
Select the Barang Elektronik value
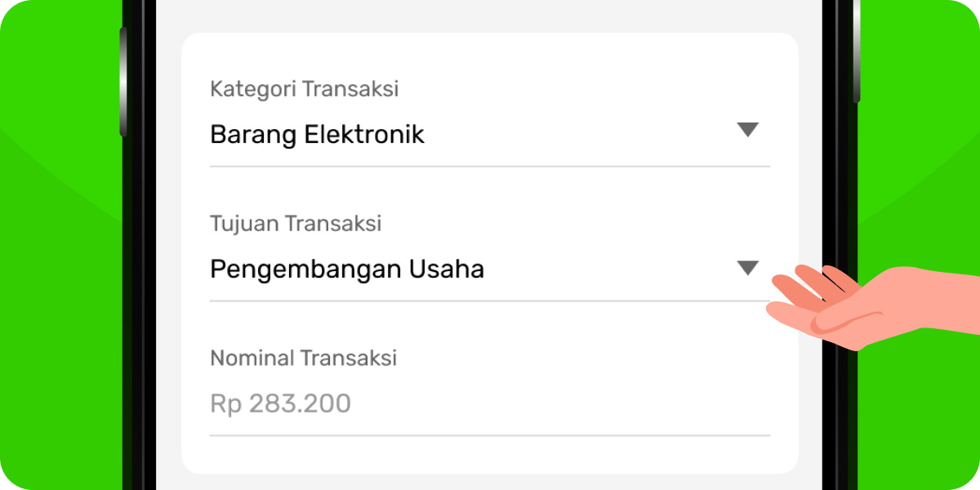(317, 135)
